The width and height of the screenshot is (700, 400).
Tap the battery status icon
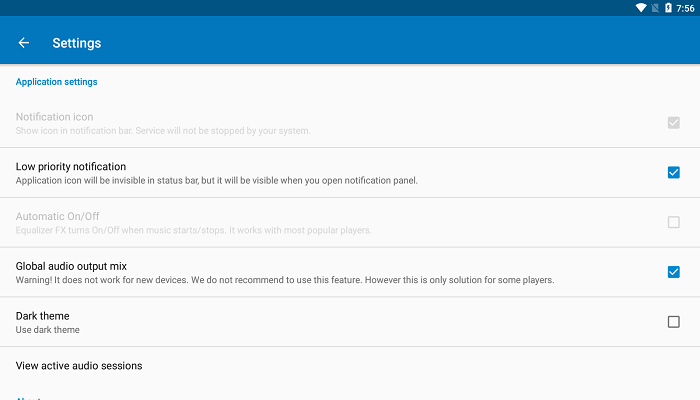coord(668,8)
